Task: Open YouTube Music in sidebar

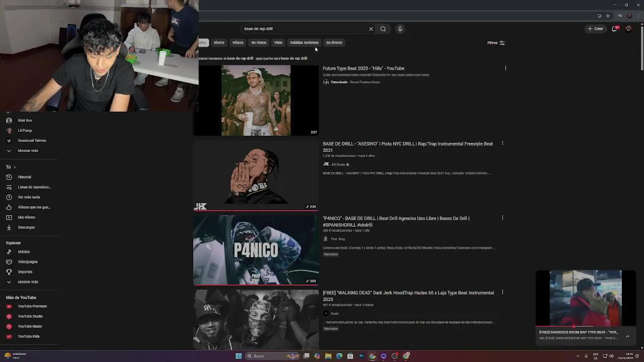Action: coord(29,326)
